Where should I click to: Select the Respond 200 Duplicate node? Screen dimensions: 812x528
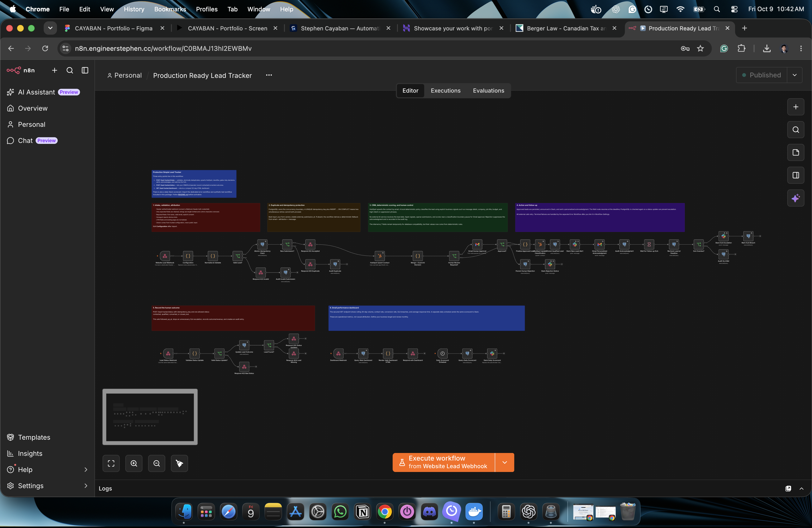tap(310, 264)
